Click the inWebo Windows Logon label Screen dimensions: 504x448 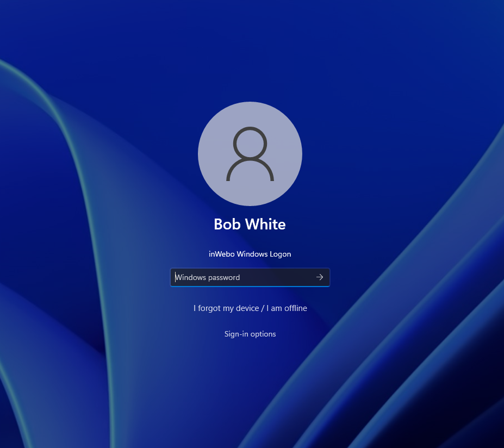(250, 254)
